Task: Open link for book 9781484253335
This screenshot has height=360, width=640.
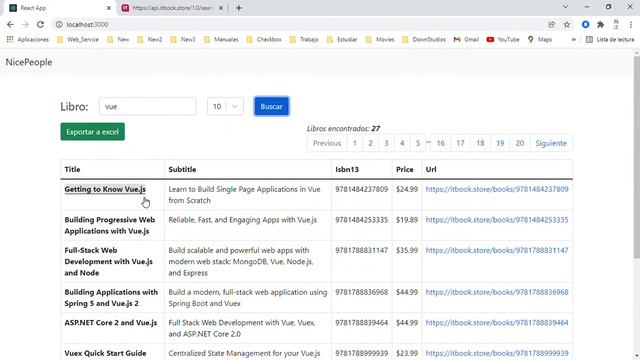Action: [x=497, y=220]
